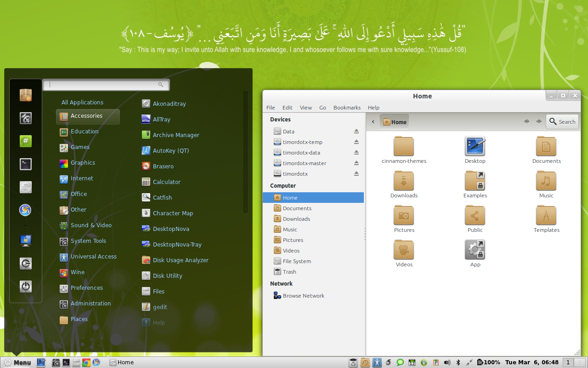Launch System Settings gear from the menu favorites

click(x=26, y=118)
